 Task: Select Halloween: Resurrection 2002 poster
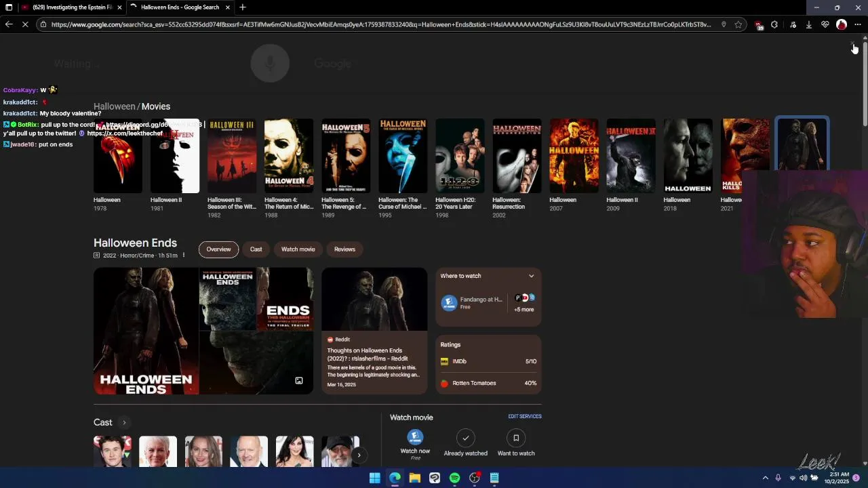517,156
